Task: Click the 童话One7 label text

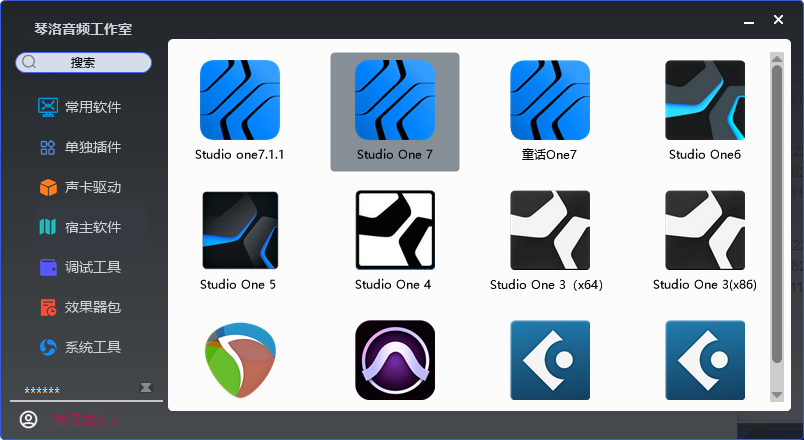Action: point(549,154)
